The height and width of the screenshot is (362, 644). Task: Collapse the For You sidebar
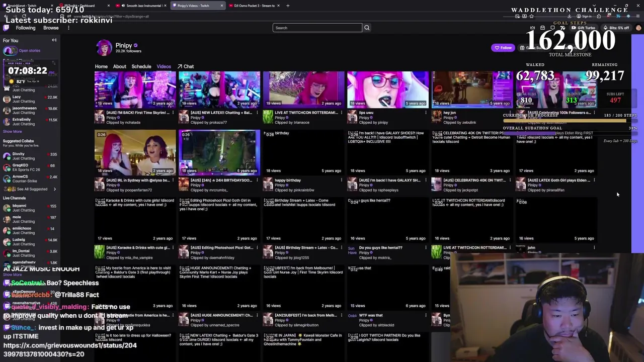coord(54,40)
